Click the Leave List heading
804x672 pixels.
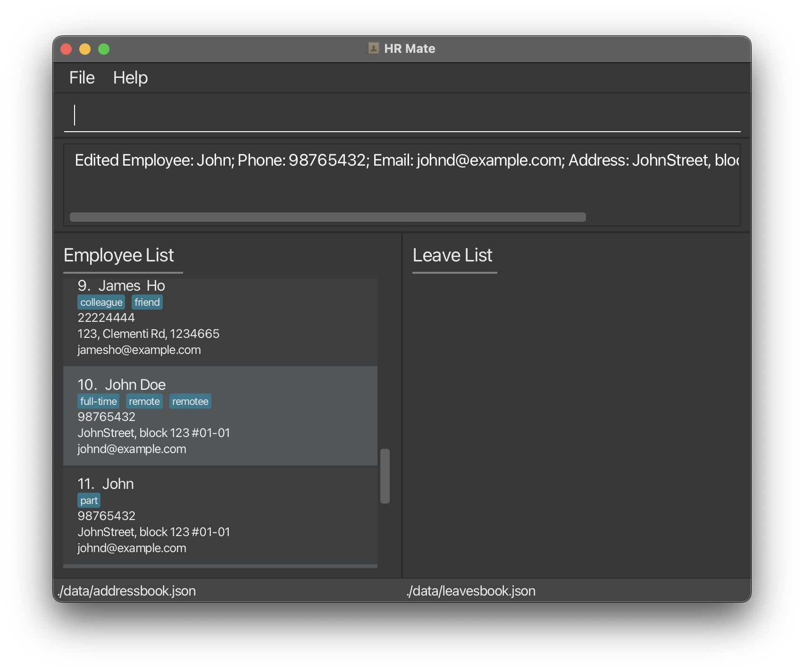(x=452, y=255)
